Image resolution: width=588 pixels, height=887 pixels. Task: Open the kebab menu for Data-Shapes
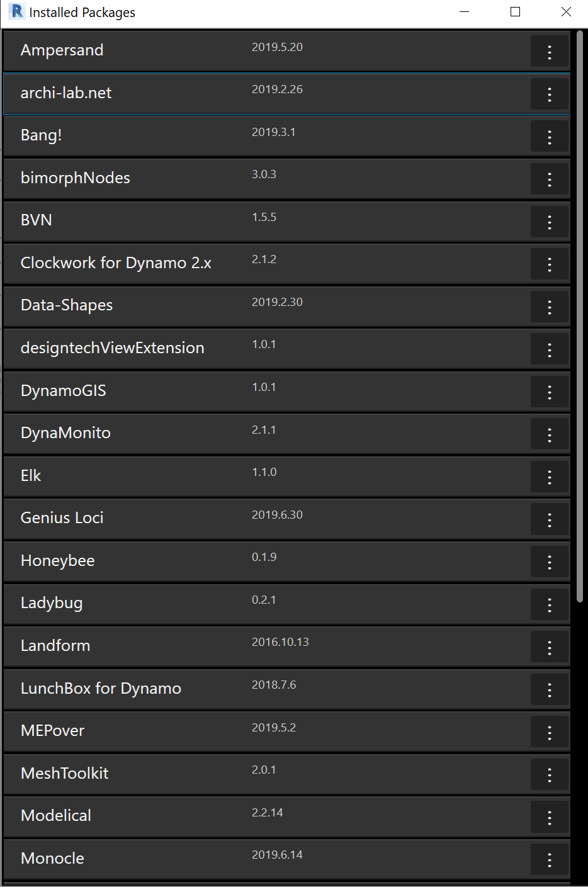point(549,307)
